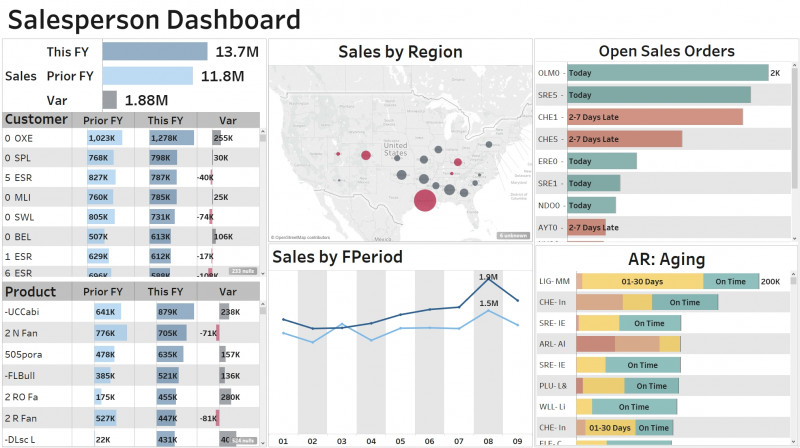
Task: Click the Customer table scrollbar down arrow
Action: tap(263, 273)
